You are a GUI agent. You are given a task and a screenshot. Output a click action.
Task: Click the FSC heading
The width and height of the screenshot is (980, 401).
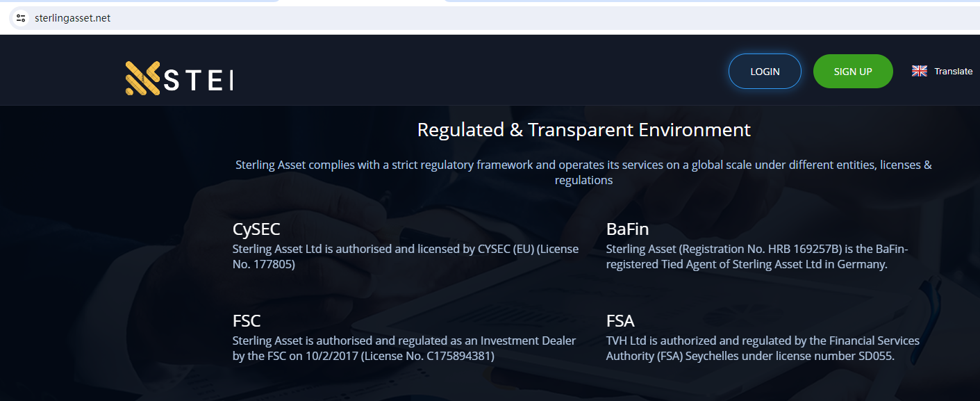(247, 321)
